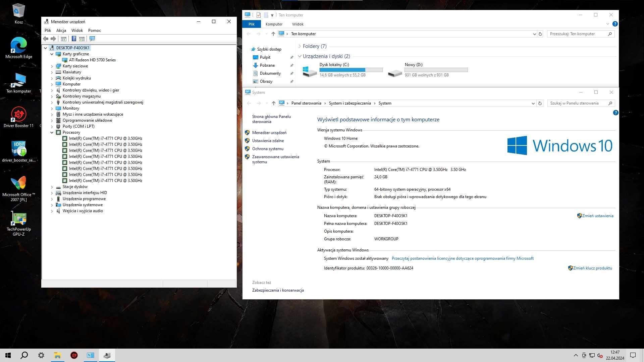Open the Kosz recycle bin desktop icon
The image size is (644, 362).
(18, 14)
